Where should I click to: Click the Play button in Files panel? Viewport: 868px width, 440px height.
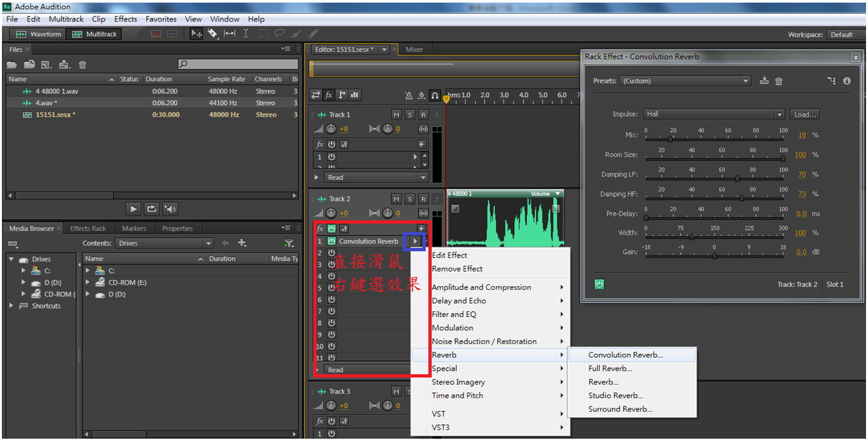(x=134, y=208)
